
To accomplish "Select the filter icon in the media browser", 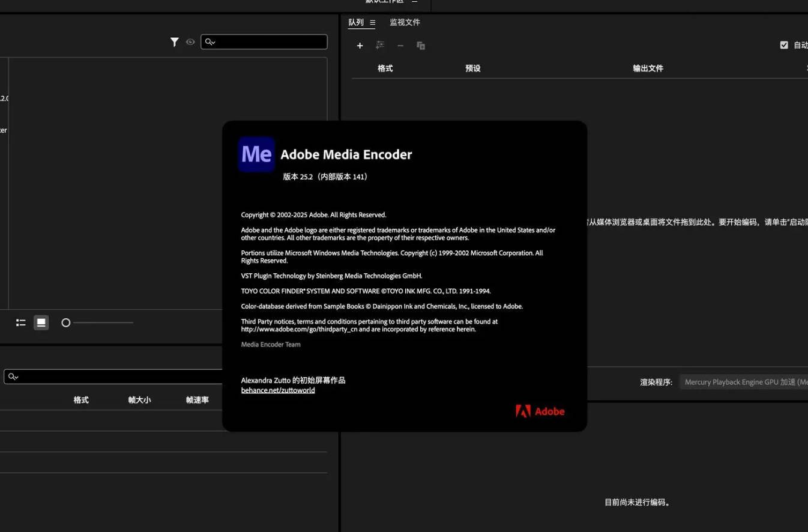I will [175, 41].
